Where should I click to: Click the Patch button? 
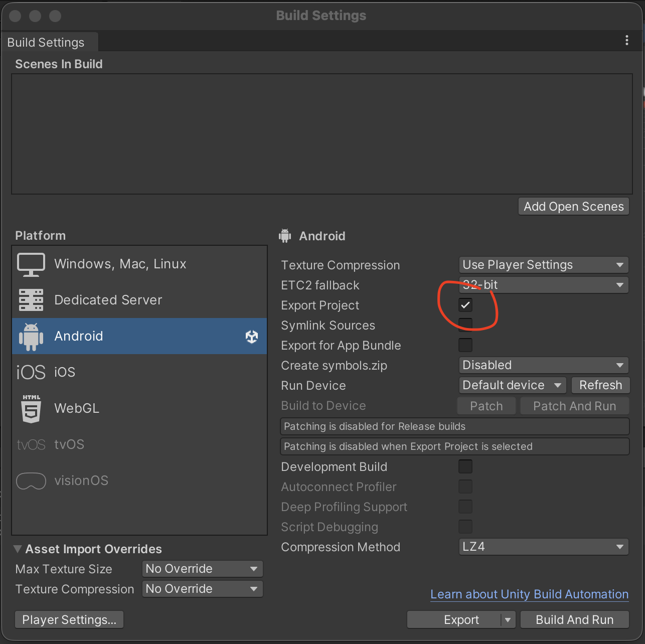pyautogui.click(x=487, y=406)
